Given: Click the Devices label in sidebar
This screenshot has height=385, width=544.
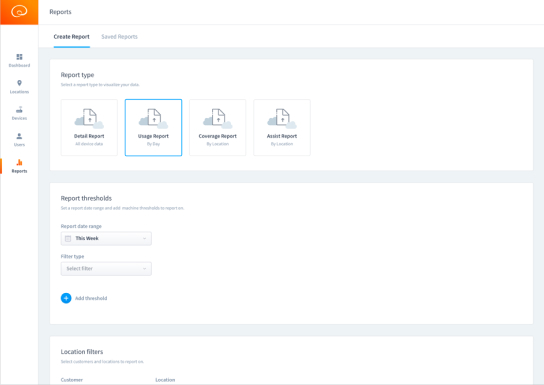Looking at the screenshot, I should [19, 118].
